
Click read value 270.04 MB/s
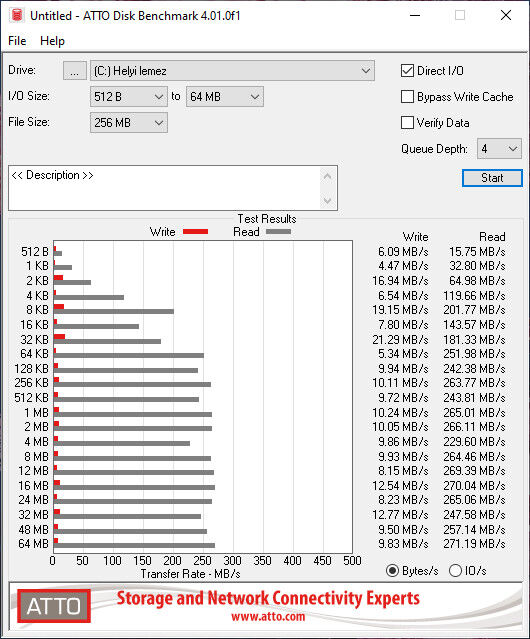coord(474,486)
